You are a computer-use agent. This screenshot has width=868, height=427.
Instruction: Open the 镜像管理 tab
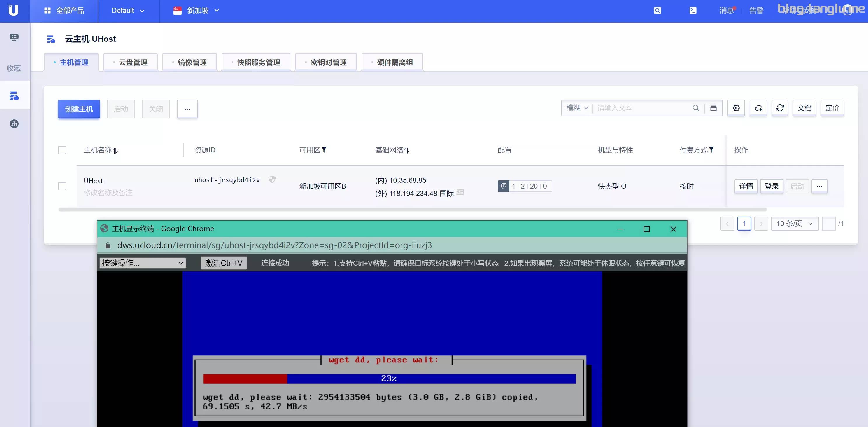(x=190, y=62)
